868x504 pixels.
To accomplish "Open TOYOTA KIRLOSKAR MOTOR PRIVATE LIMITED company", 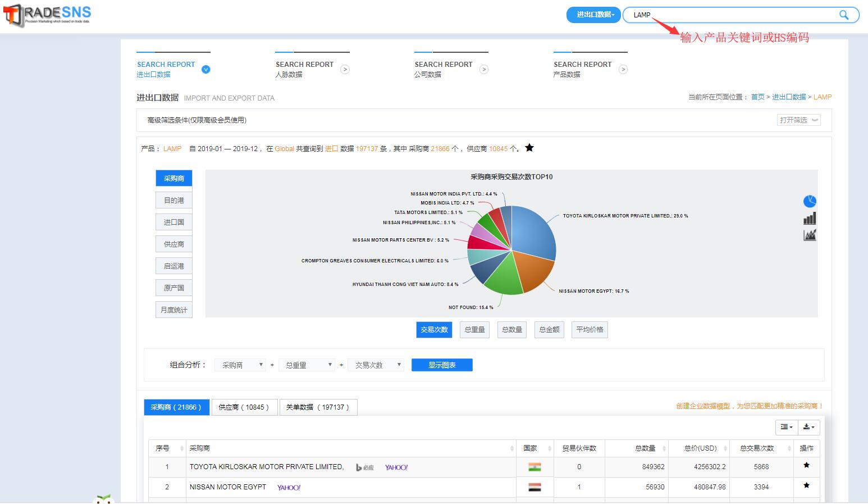I will [267, 467].
